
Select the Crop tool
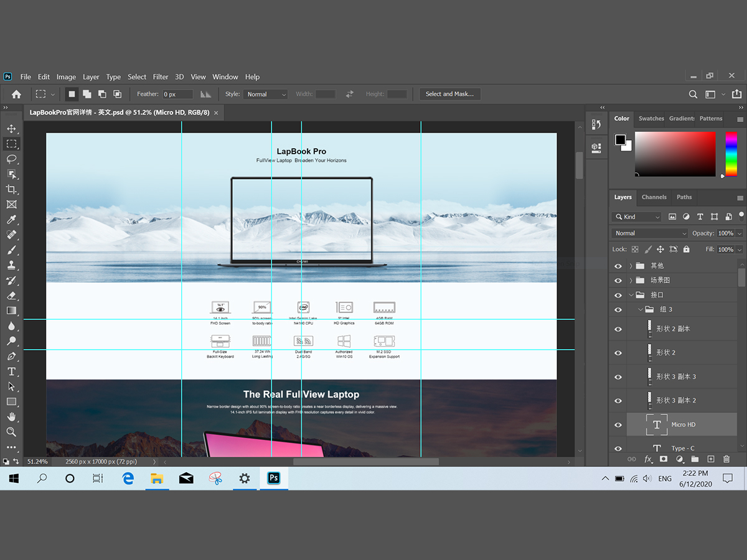[x=11, y=189]
